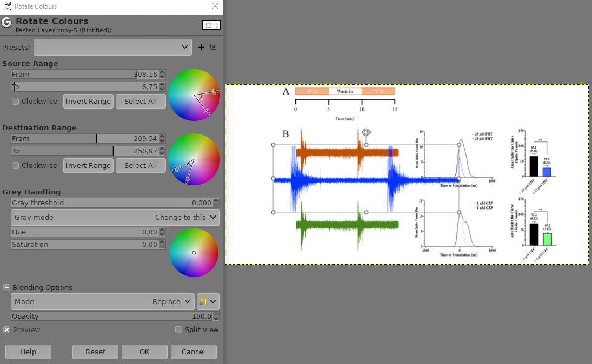Viewport: 592px width, 364px height.
Task: Click the Source Range colour wheel
Action: point(194,95)
